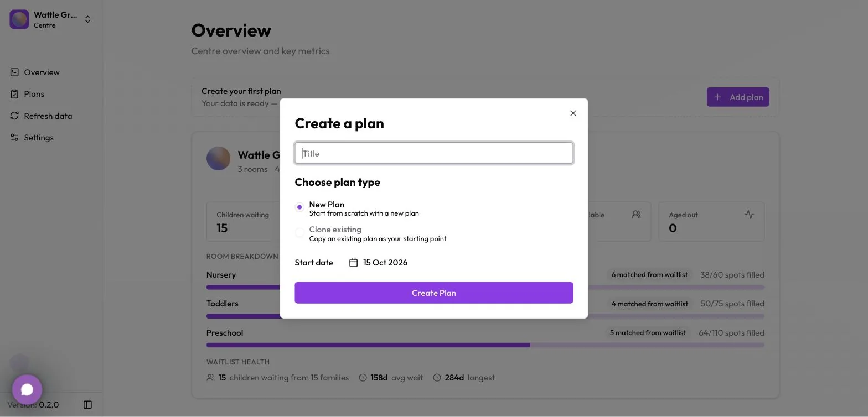Screen dimensions: 868x417
Task: Click the clock icon beside longest wait
Action: 437,378
